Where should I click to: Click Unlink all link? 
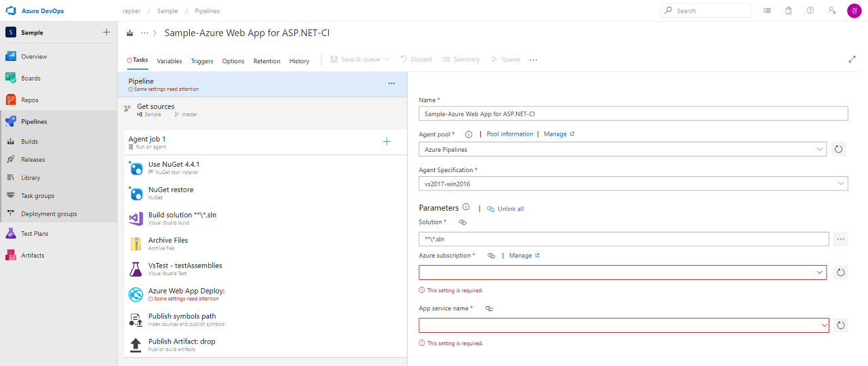[x=505, y=209]
